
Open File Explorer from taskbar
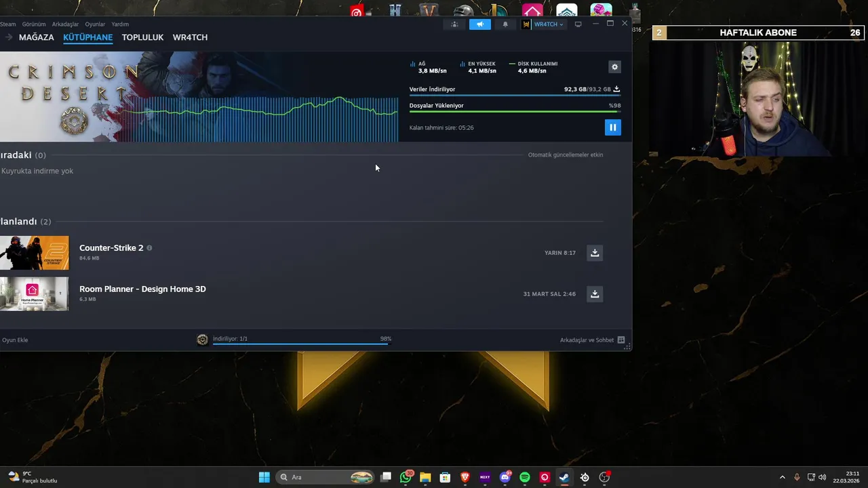[425, 477]
